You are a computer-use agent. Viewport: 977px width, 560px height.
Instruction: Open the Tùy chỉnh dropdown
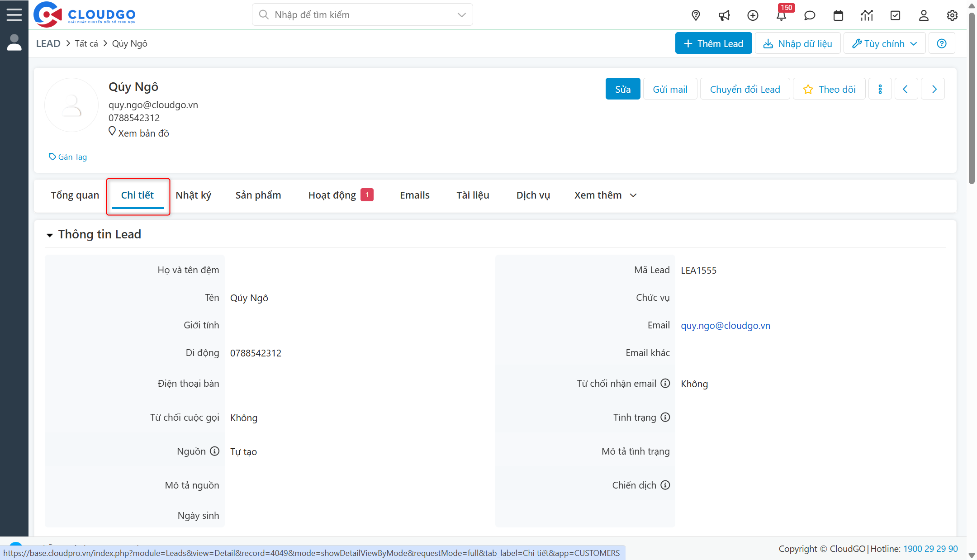884,43
